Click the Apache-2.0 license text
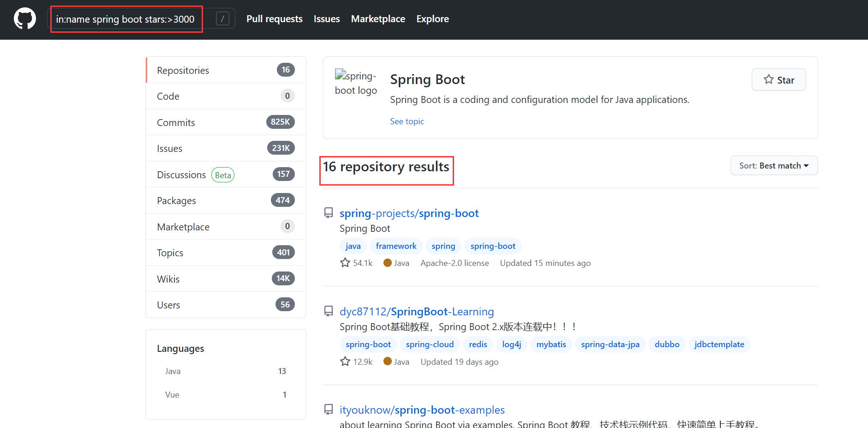Screen dimensions: 868x428 455,263
